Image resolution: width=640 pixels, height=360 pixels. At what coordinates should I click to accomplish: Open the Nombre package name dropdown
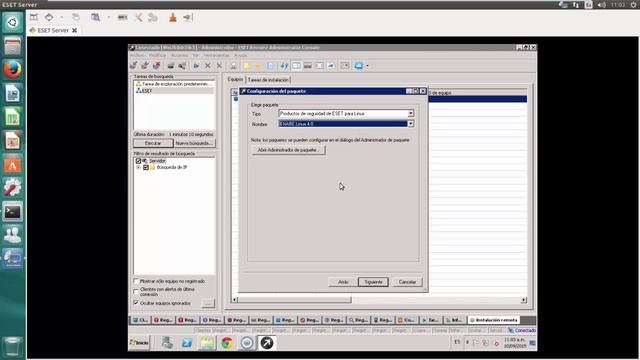pyautogui.click(x=411, y=124)
